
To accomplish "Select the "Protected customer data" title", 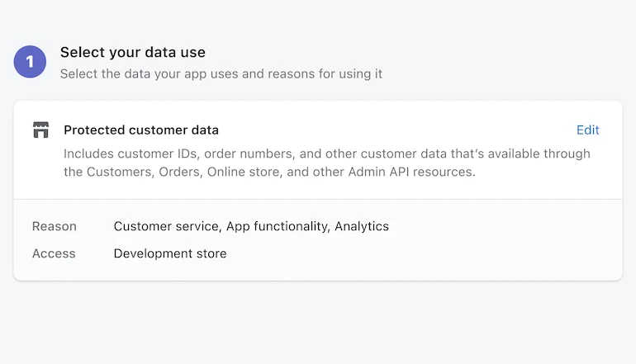I will coord(141,130).
